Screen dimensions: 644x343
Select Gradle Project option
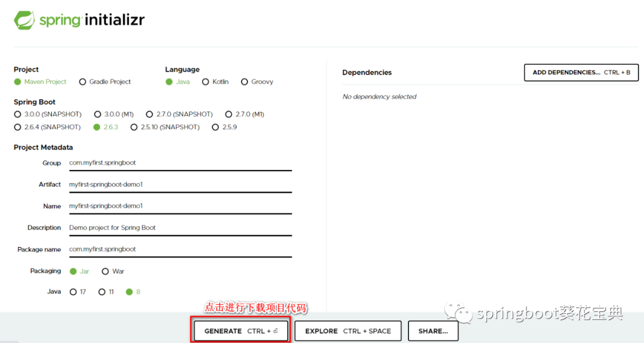[105, 82]
